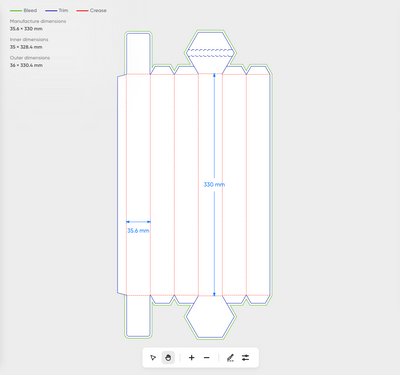Open the pencil edit dimensions tool
Viewport: 400px width, 375px height.
pos(230,358)
